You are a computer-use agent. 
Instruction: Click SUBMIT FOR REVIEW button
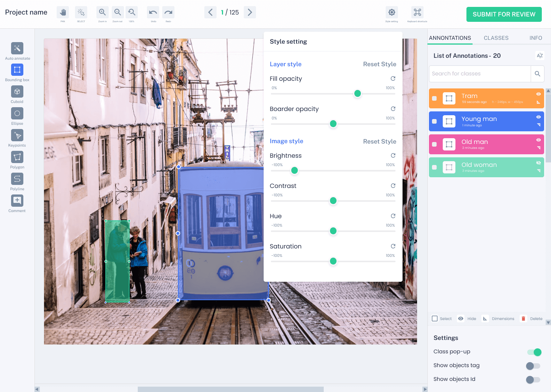coord(504,14)
